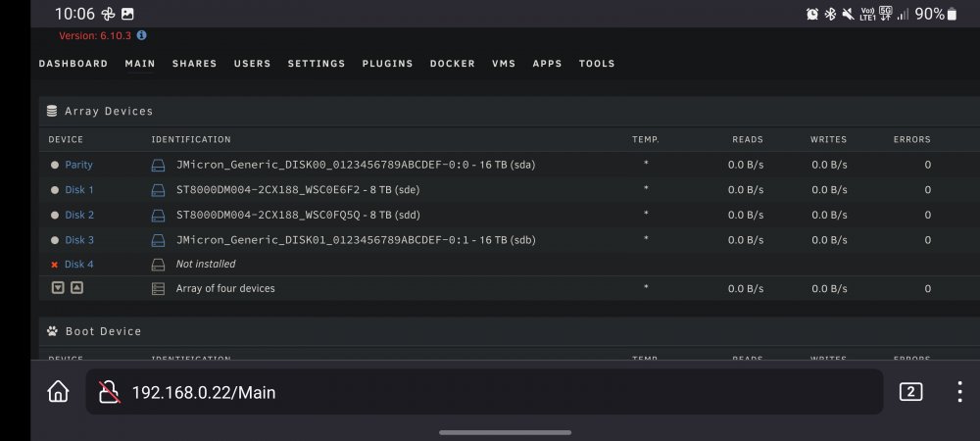Click the Disk 2 status indicator dot
Screen dimensions: 980x441
click(55, 215)
